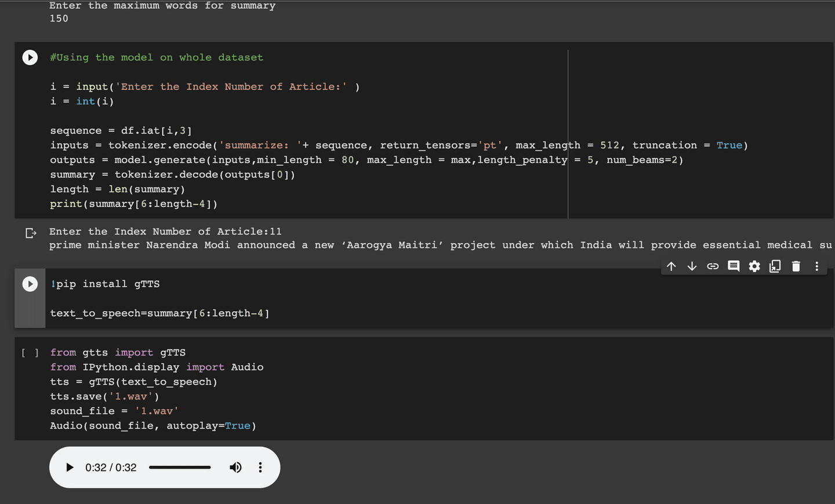This screenshot has height=504, width=835.
Task: Mute the audio player volume
Action: point(235,467)
